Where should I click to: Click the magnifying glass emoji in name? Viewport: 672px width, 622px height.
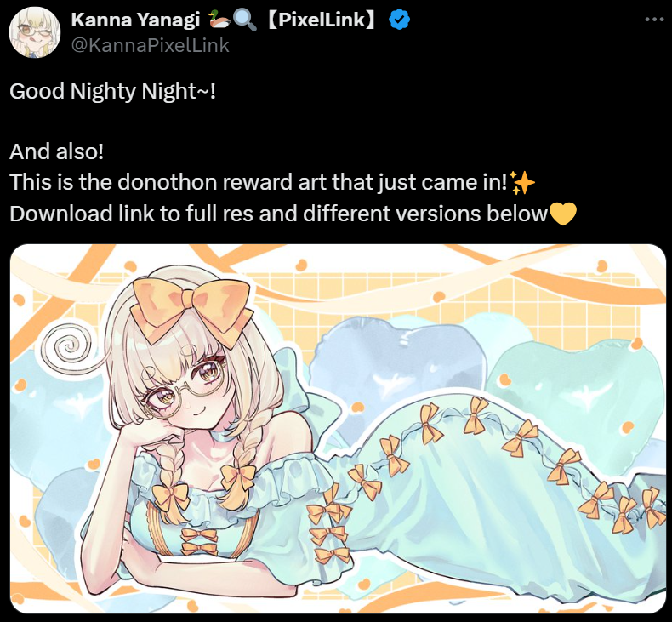(245, 20)
